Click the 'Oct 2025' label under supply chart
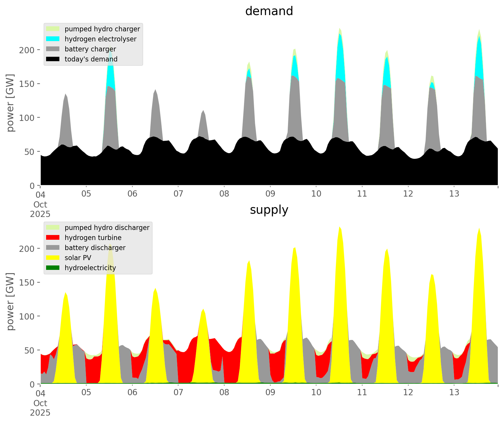Screen dimensions: 504x423 tap(40, 408)
